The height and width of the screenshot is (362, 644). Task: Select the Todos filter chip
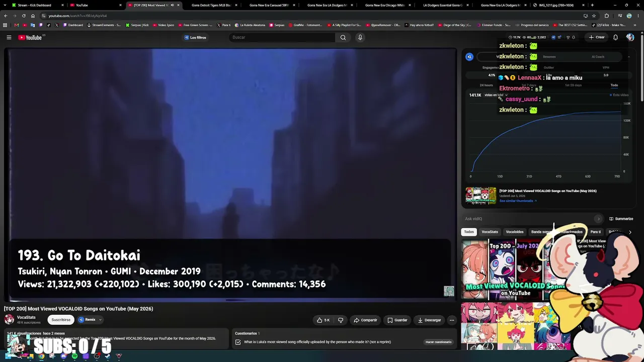tap(469, 232)
